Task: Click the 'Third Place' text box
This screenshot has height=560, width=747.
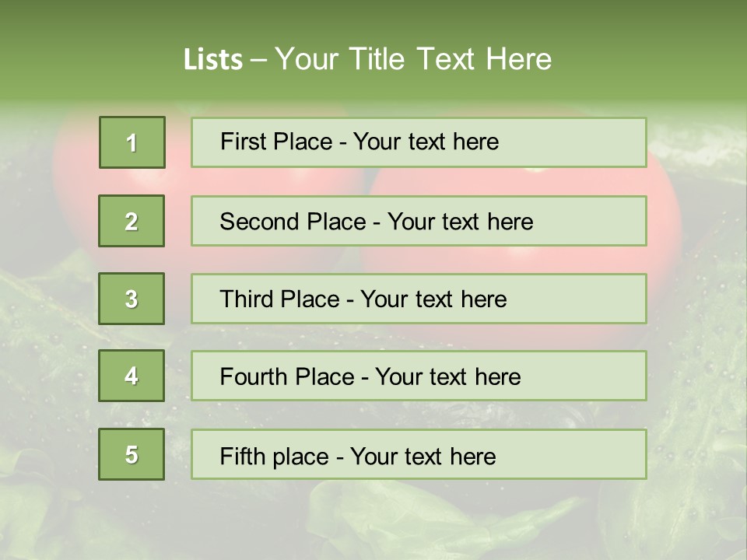Action: (x=419, y=299)
